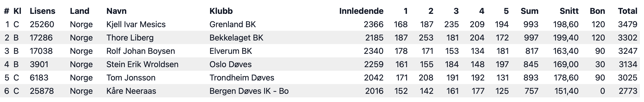The height and width of the screenshot is (102, 644).
Task: Click on Rolf Johan Boysen's name
Action: click(x=140, y=51)
